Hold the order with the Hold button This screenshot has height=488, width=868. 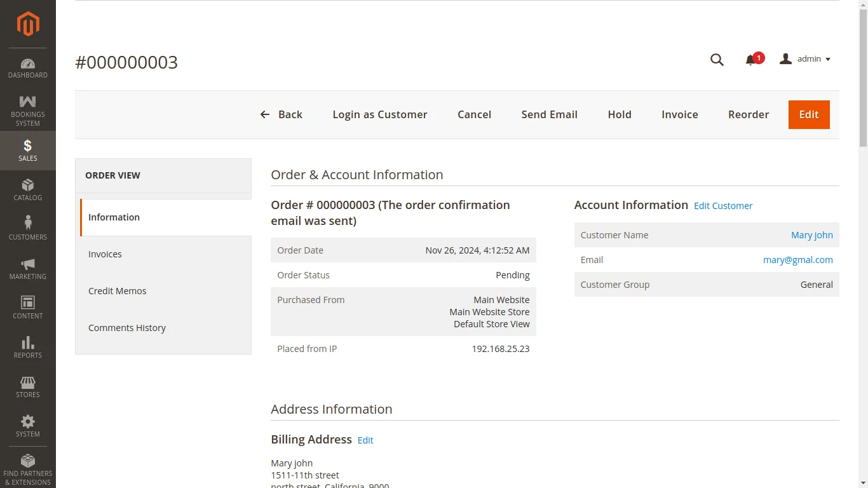coord(620,114)
